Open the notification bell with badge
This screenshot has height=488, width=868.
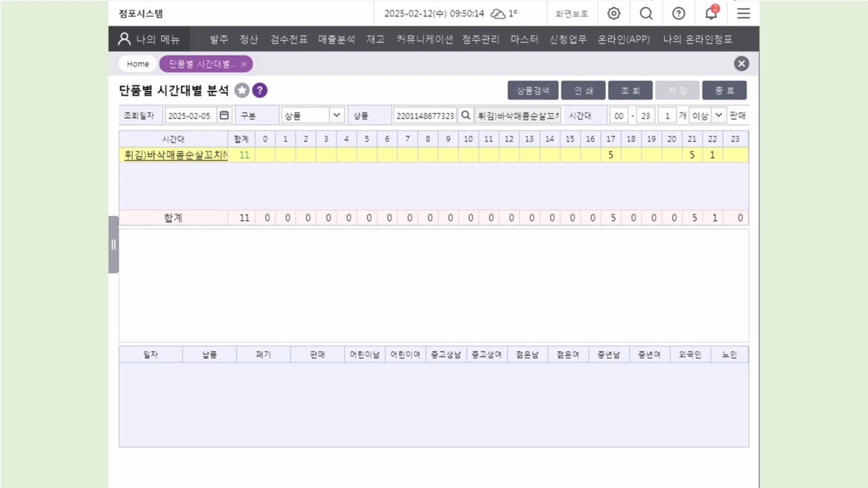(711, 14)
